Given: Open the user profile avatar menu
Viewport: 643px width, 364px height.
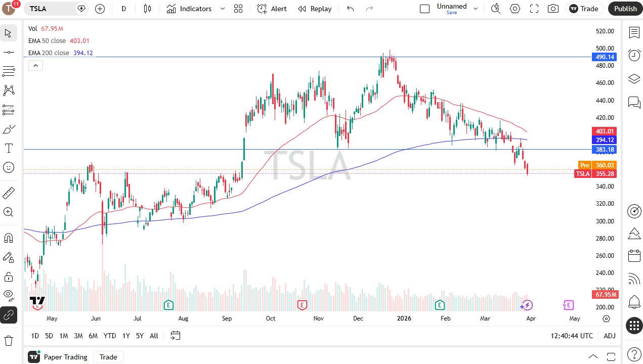Looking at the screenshot, I should tap(9, 9).
